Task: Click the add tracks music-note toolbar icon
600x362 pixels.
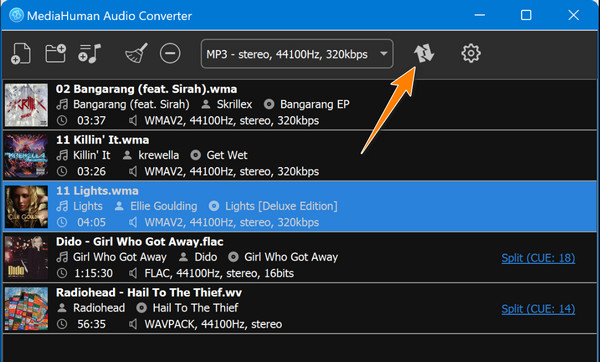Action: pos(89,53)
